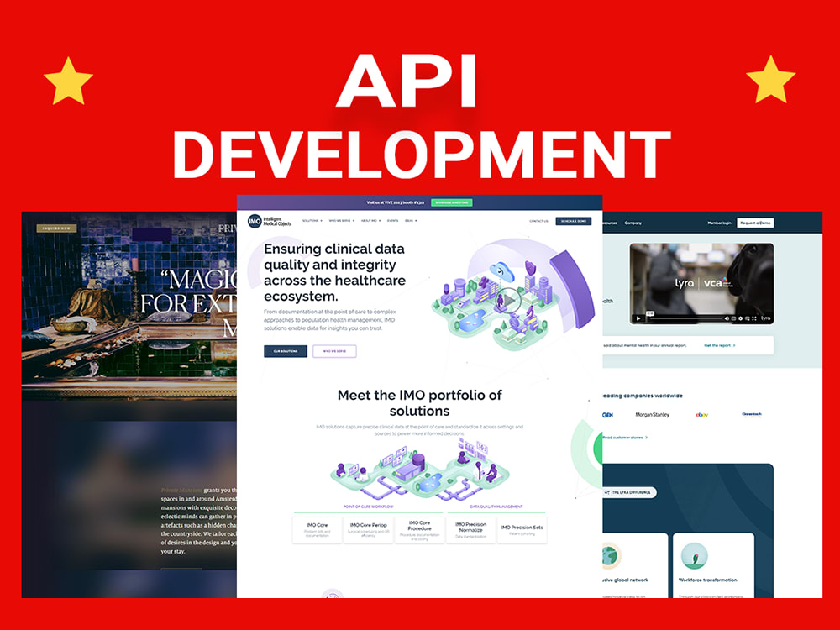This screenshot has height=630, width=840.
Task: Select EVENTS in the IMO navigation
Action: click(393, 220)
